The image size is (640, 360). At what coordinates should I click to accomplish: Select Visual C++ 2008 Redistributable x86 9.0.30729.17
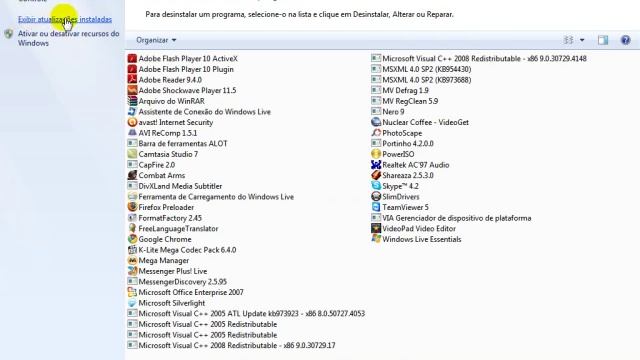tap(231, 345)
